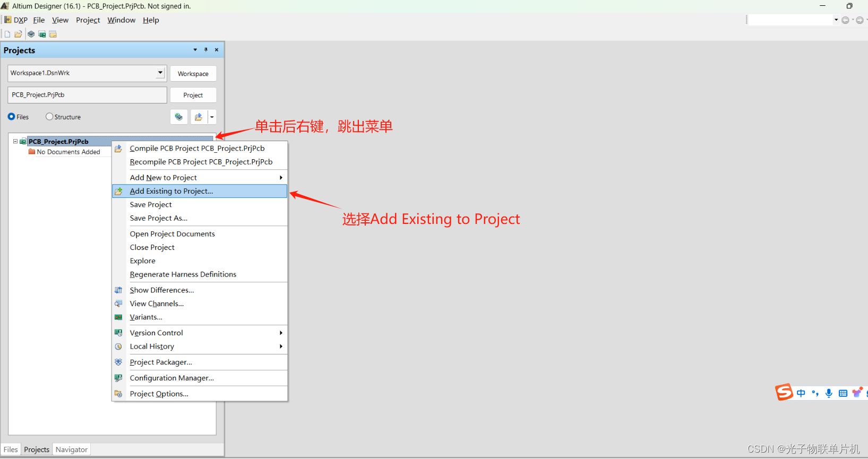Click the Sogou input method S logo

pos(784,392)
